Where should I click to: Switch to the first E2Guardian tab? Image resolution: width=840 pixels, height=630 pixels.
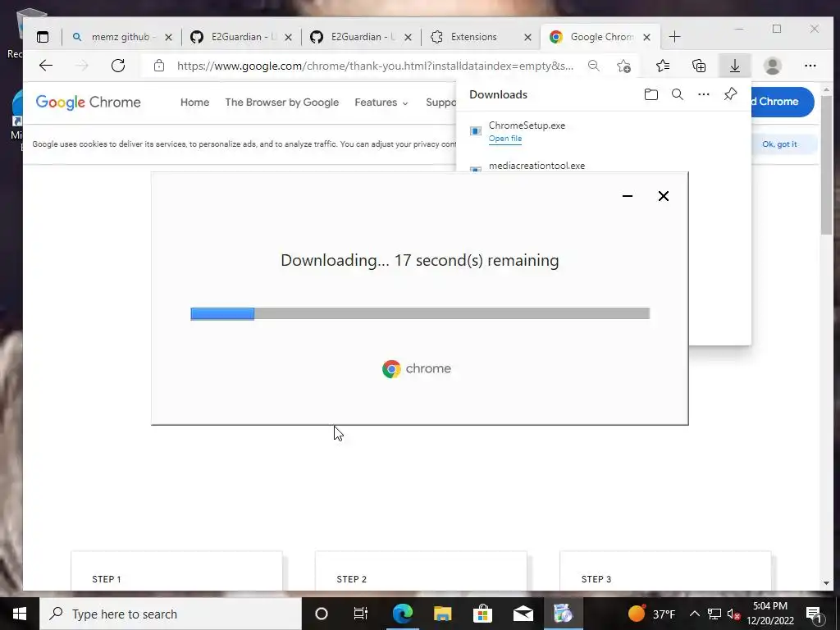pyautogui.click(x=241, y=37)
